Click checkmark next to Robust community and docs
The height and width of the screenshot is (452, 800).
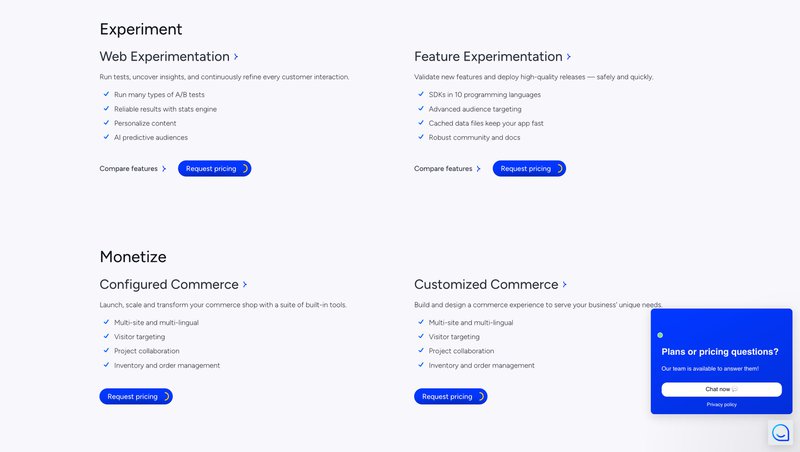[x=421, y=137]
